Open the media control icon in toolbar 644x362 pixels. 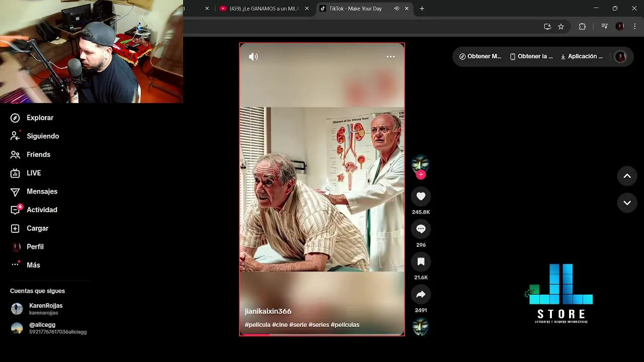pyautogui.click(x=605, y=27)
